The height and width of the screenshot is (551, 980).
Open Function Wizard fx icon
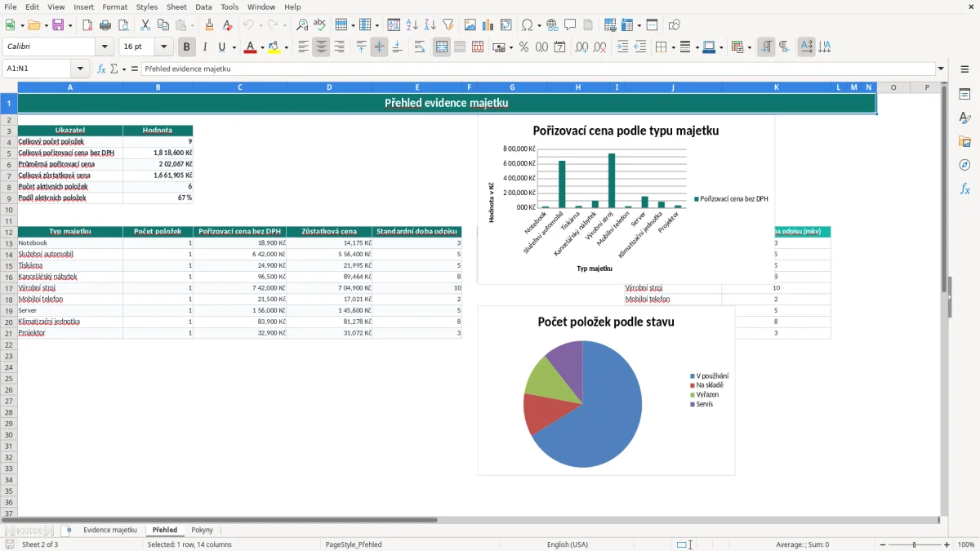click(101, 69)
